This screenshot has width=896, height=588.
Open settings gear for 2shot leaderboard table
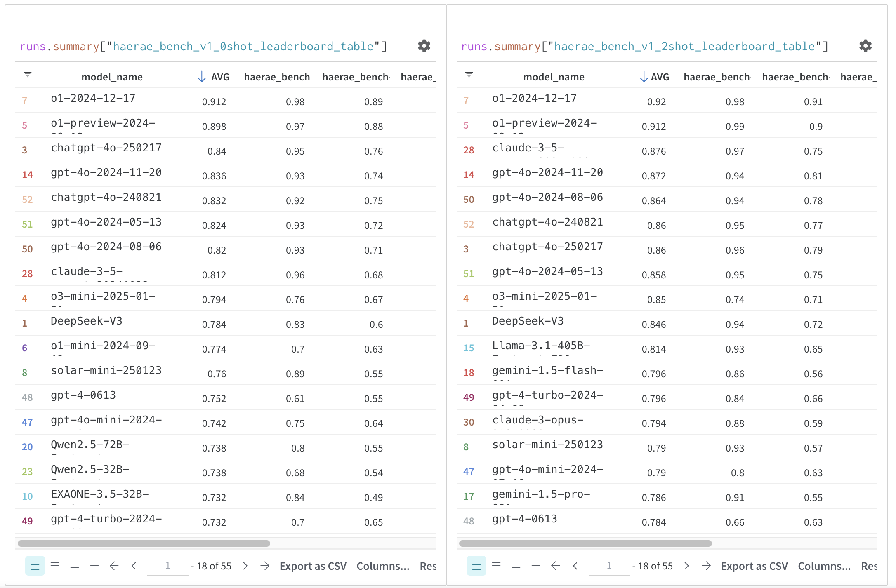pyautogui.click(x=865, y=46)
